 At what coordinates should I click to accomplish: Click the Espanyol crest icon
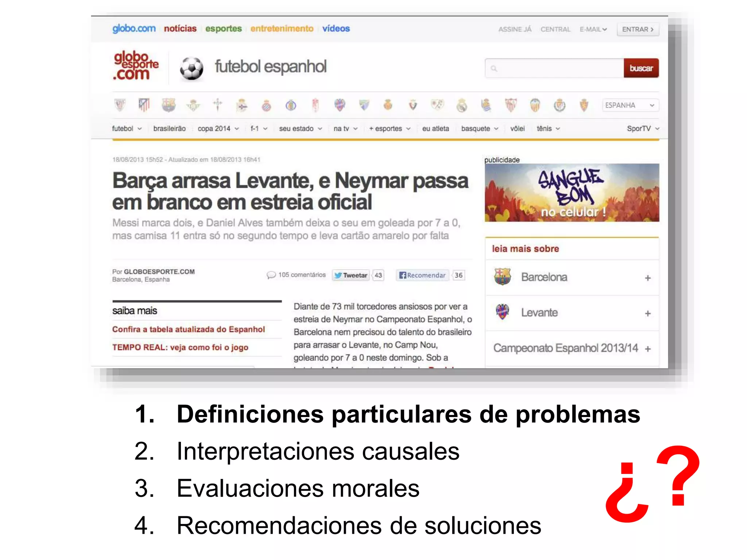[x=267, y=105]
